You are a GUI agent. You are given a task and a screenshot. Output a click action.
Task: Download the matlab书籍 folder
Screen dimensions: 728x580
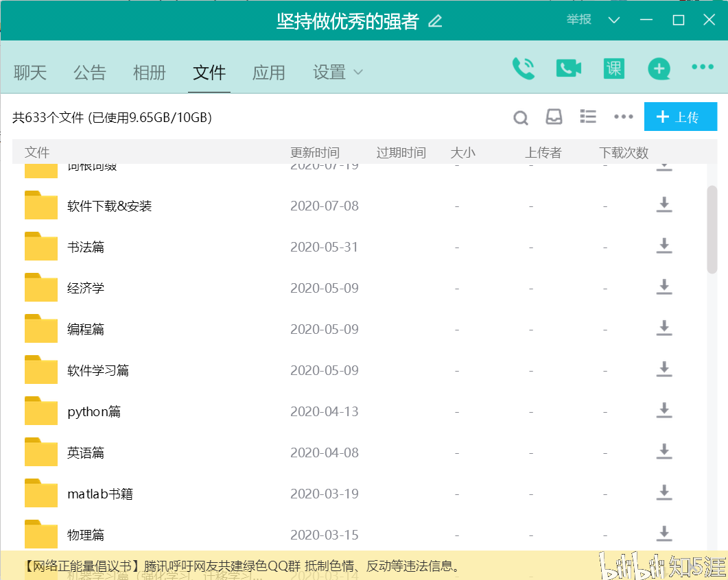(x=664, y=492)
